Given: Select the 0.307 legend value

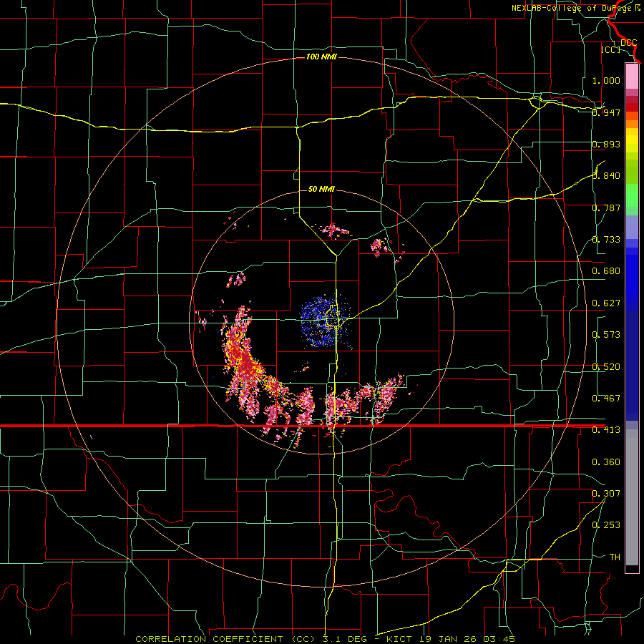Looking at the screenshot, I should (606, 494).
